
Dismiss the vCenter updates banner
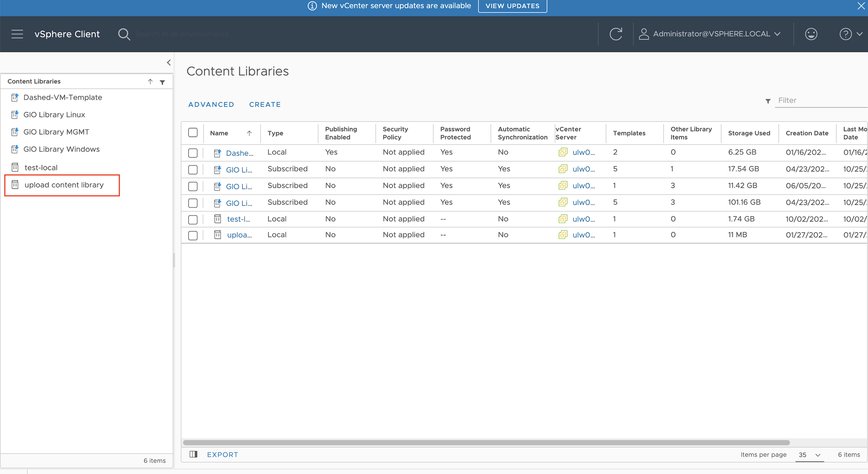click(x=861, y=6)
